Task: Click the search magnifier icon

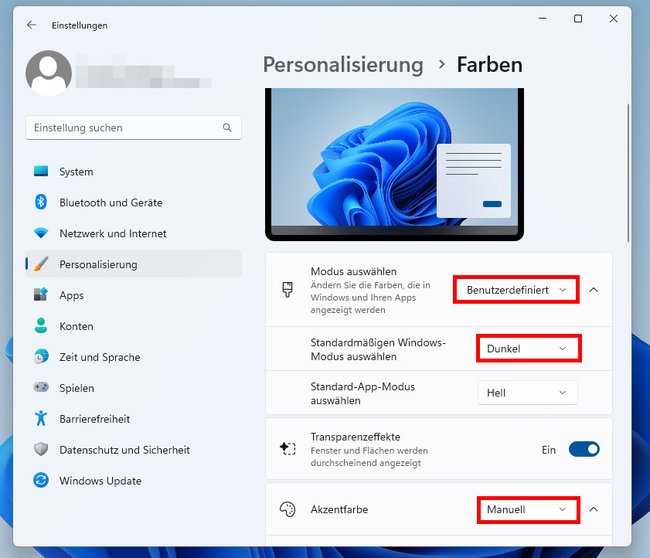Action: point(227,128)
